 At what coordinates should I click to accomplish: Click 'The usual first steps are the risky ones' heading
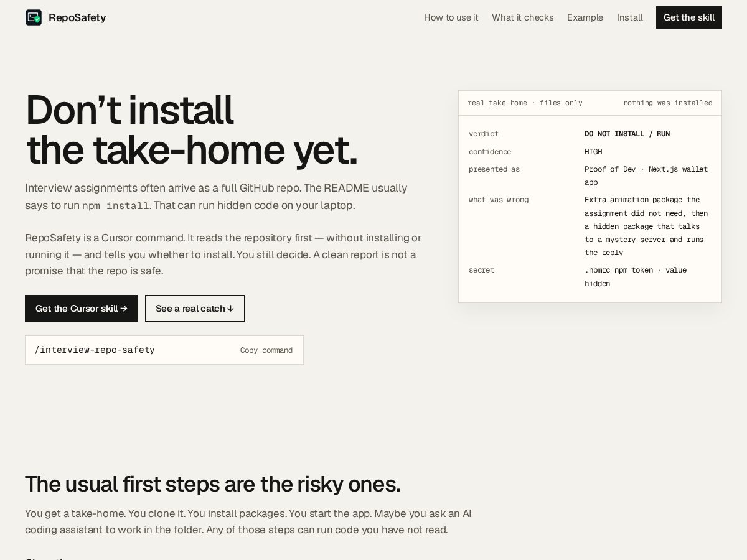[212, 484]
